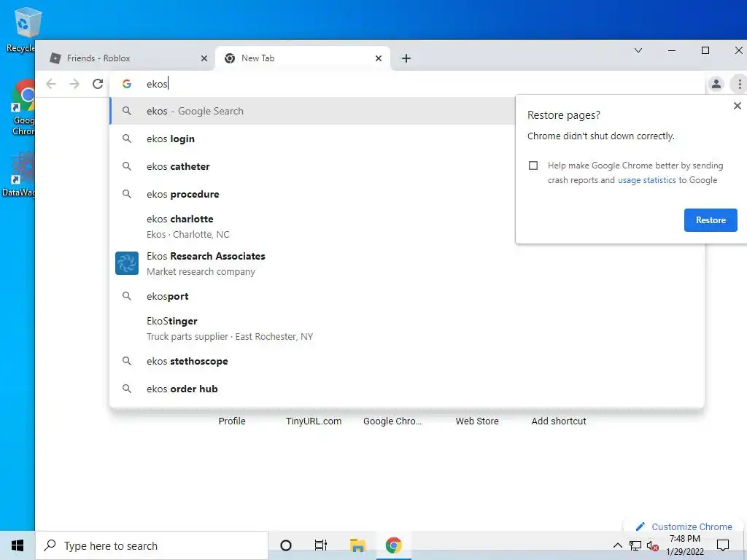Click the Roblox favicon on the first tab

(x=55, y=58)
